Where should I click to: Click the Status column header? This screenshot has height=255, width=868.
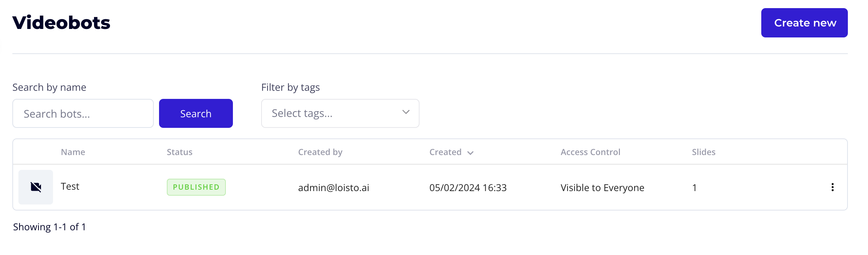point(180,152)
